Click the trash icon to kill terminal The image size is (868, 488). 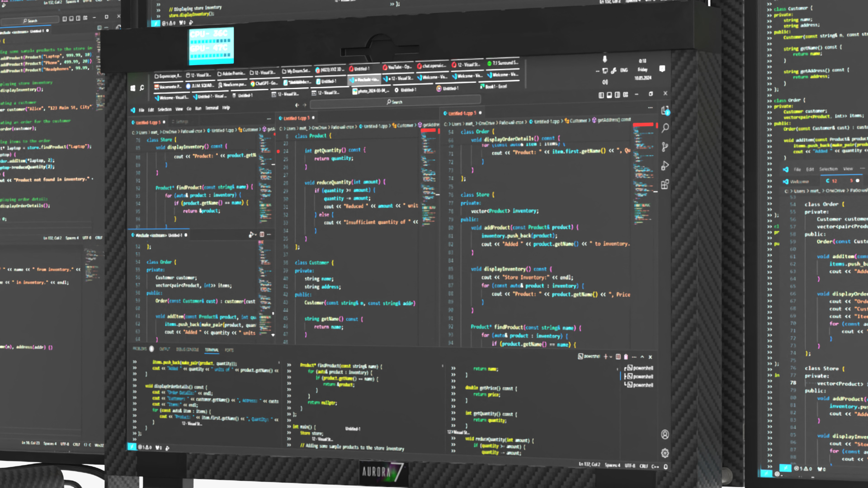tap(626, 357)
